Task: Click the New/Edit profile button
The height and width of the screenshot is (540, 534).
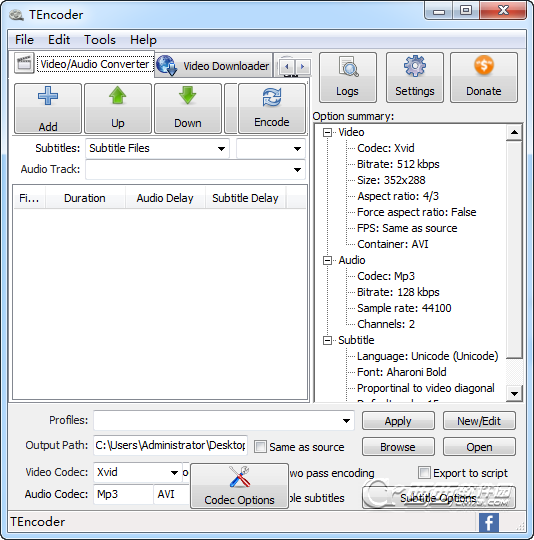Action: coord(479,420)
